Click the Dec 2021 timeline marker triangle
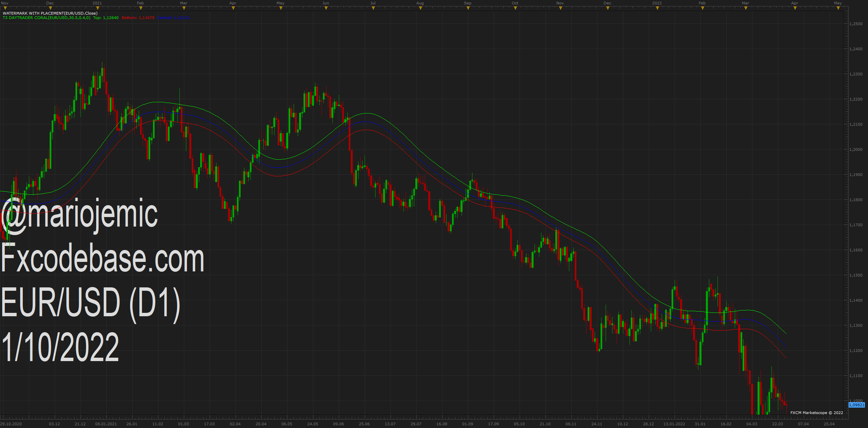This screenshot has height=428, width=868. 608,8
